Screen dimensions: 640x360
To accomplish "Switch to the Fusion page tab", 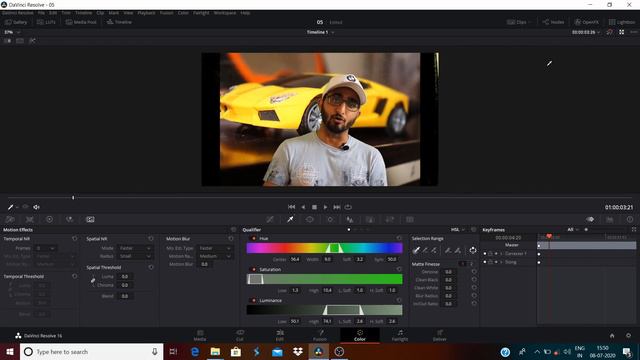I will point(320,336).
